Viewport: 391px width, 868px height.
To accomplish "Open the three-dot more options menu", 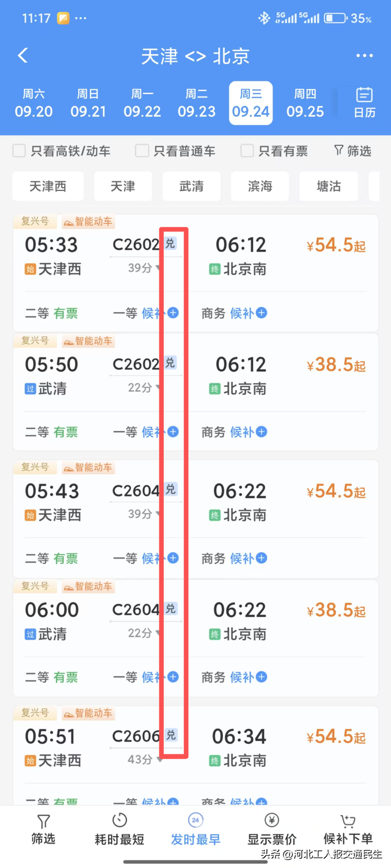I will point(365,56).
